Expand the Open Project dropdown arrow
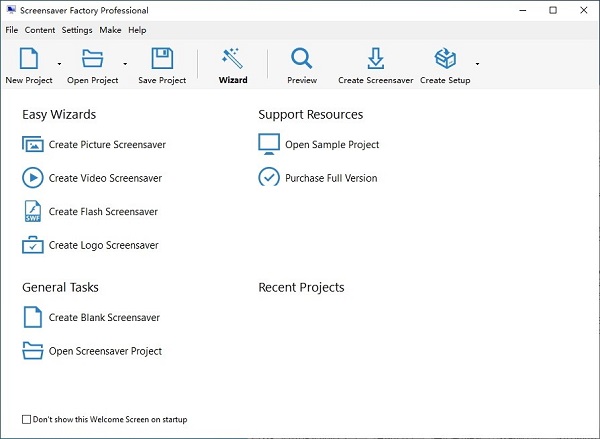Viewport: 600px width, 439px height. pos(125,64)
